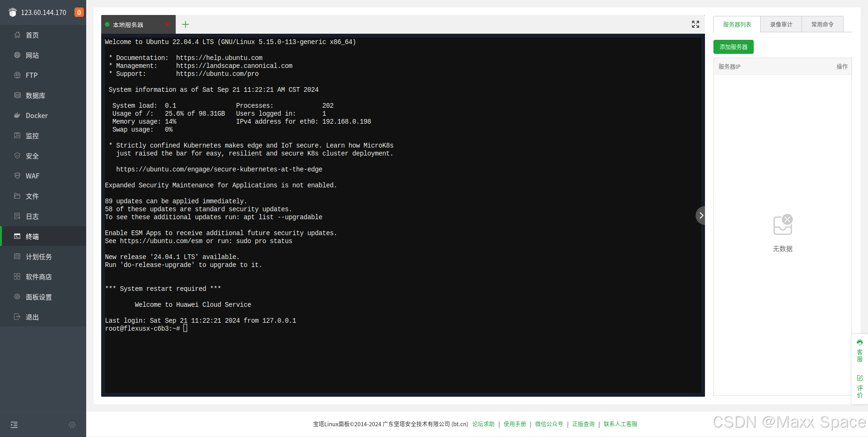Click the small settings icon at sidebar bottom
The image size is (868, 437).
(x=72, y=425)
